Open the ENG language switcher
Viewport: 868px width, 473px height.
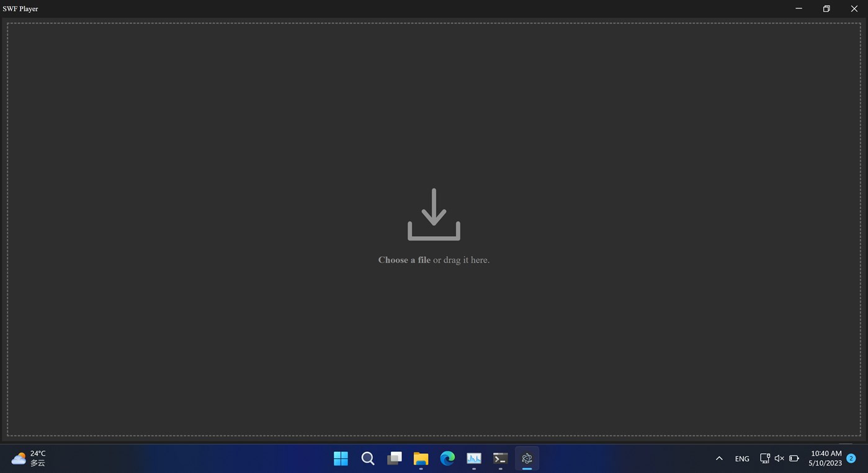(x=741, y=459)
